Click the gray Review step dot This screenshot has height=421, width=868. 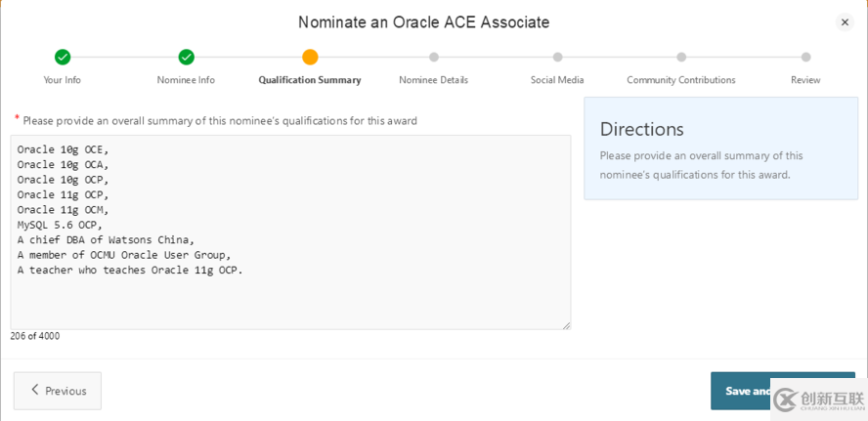[x=806, y=57]
